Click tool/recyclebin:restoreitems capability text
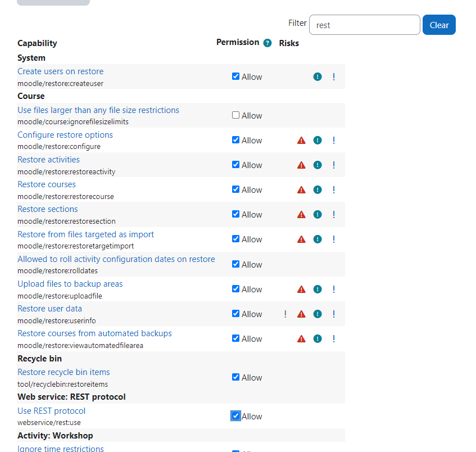The image size is (476, 452). (62, 385)
